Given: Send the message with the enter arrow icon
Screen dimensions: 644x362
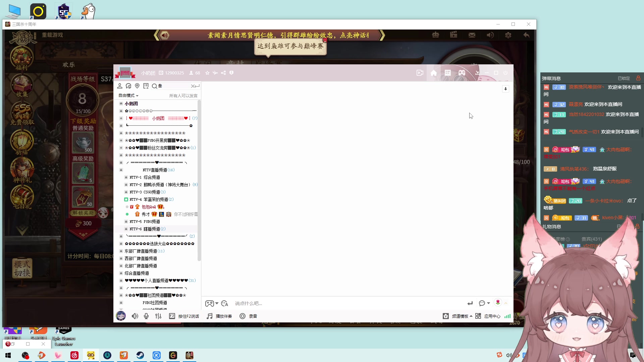Looking at the screenshot, I should 470,303.
